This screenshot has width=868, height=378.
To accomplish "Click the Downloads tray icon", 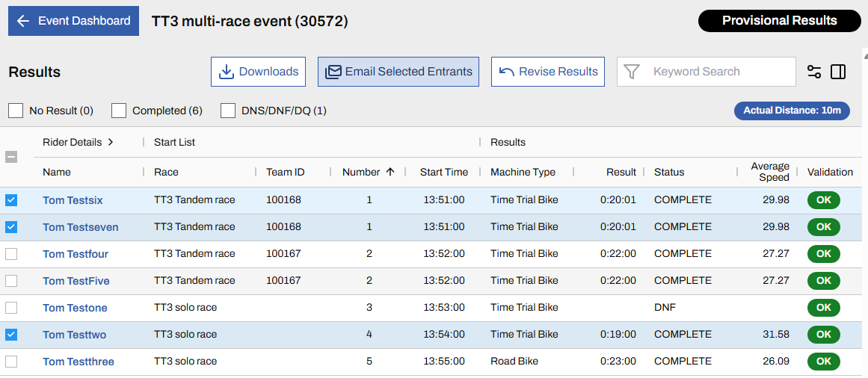I will (226, 72).
